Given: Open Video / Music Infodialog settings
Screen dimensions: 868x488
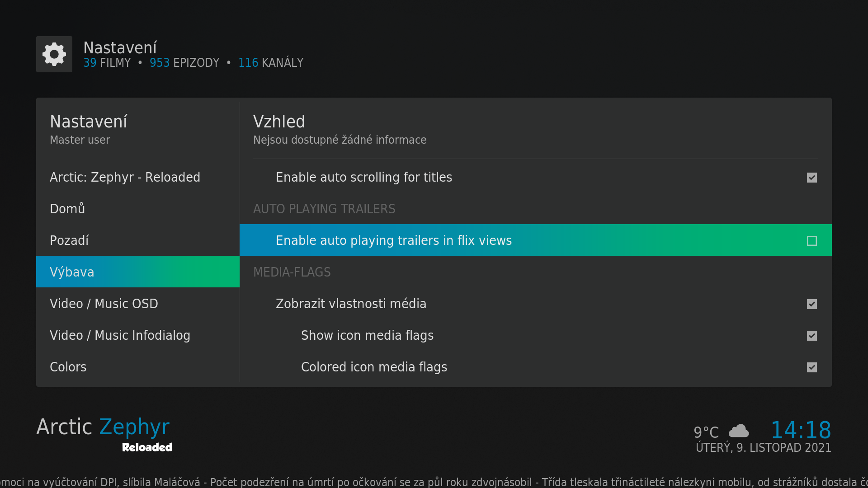Looking at the screenshot, I should coord(120,335).
